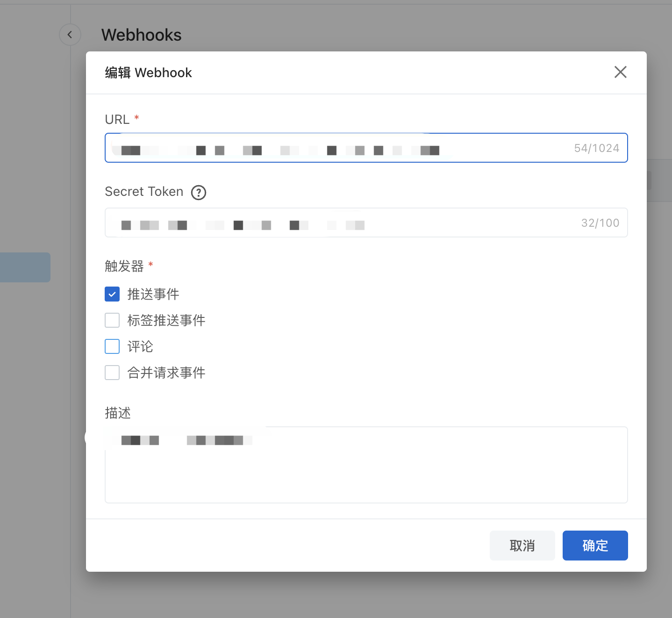Click the Webhooks page heading

pos(141,35)
